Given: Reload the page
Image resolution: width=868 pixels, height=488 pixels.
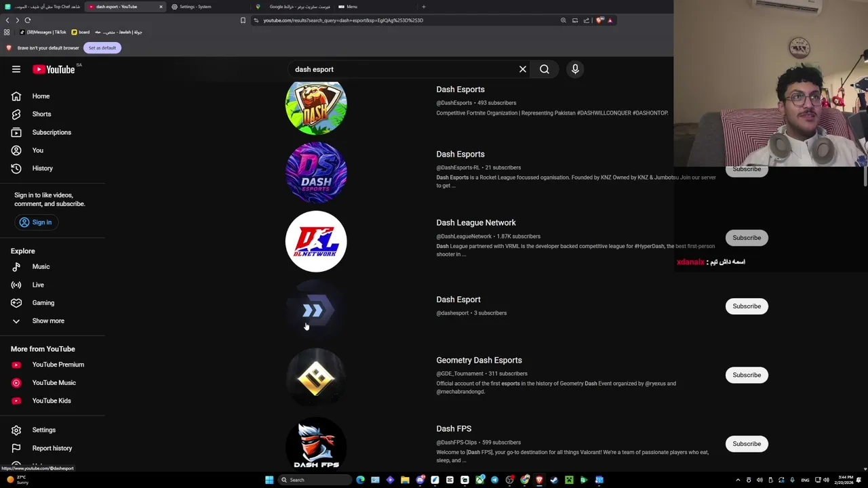Looking at the screenshot, I should (28, 20).
